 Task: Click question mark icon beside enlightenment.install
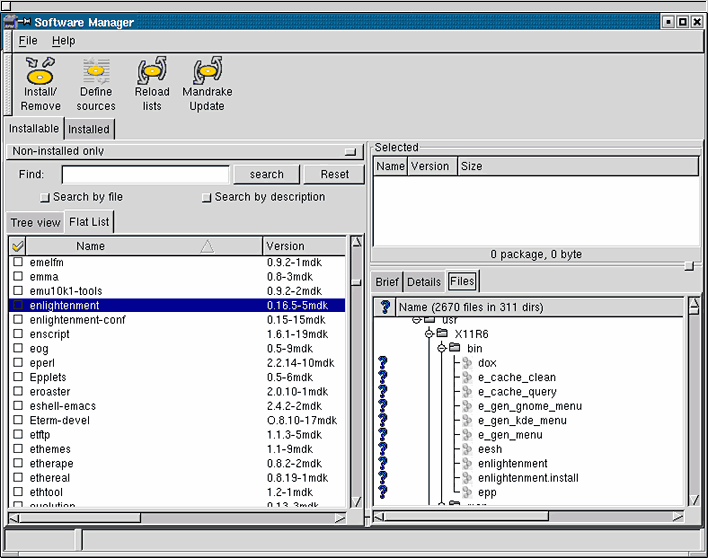tap(383, 478)
